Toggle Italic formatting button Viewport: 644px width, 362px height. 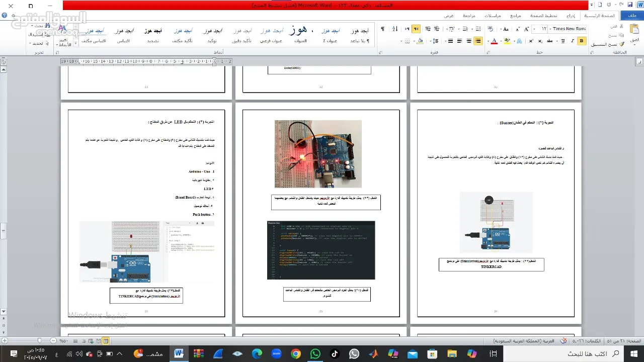click(572, 41)
